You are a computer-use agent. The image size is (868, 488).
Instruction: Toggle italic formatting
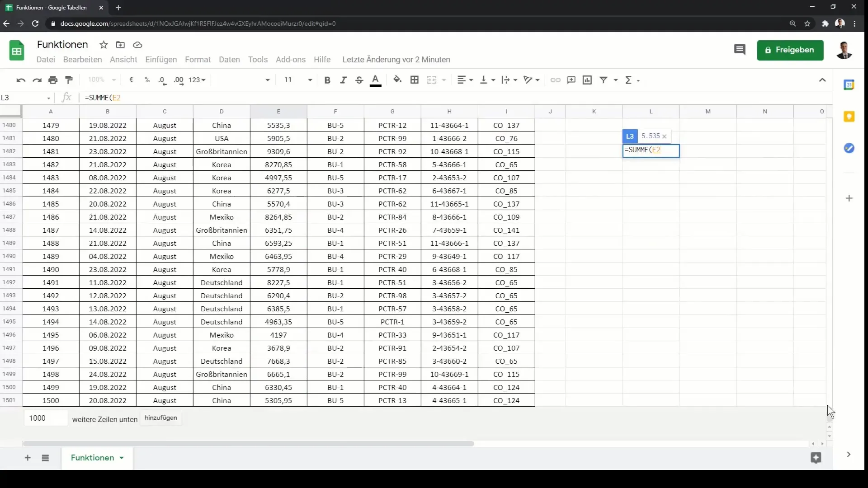[343, 80]
